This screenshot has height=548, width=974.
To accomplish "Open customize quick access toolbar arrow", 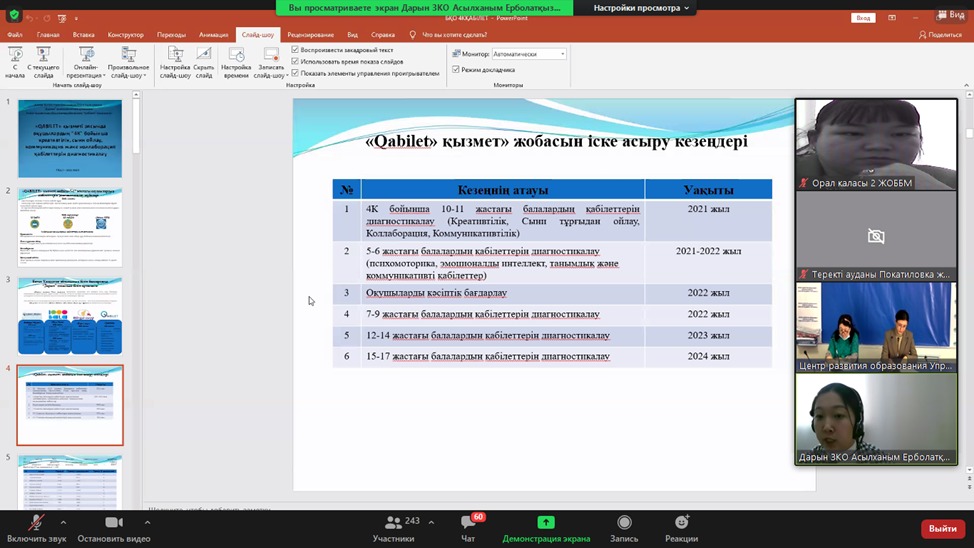I will tap(76, 19).
